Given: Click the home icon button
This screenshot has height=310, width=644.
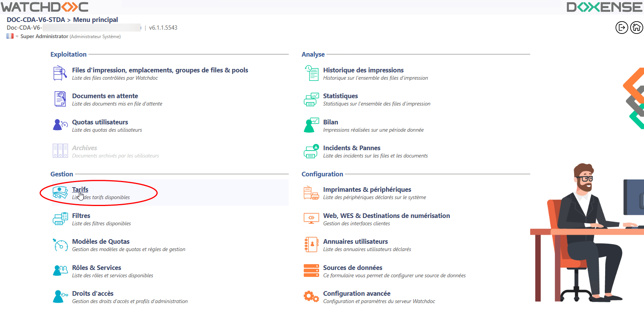Looking at the screenshot, I should tap(636, 28).
